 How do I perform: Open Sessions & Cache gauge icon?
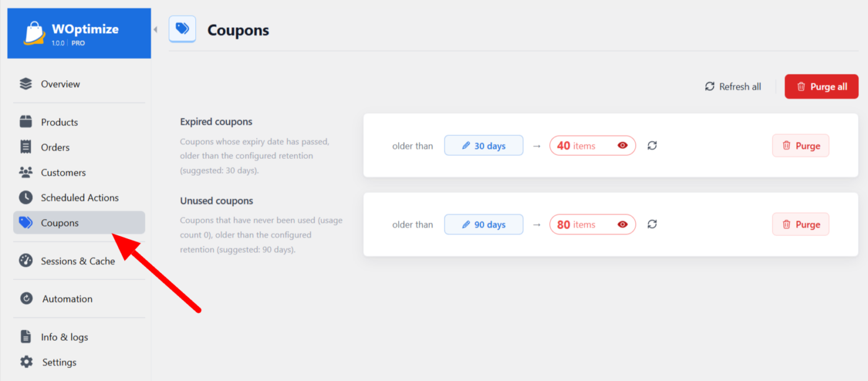(x=25, y=261)
